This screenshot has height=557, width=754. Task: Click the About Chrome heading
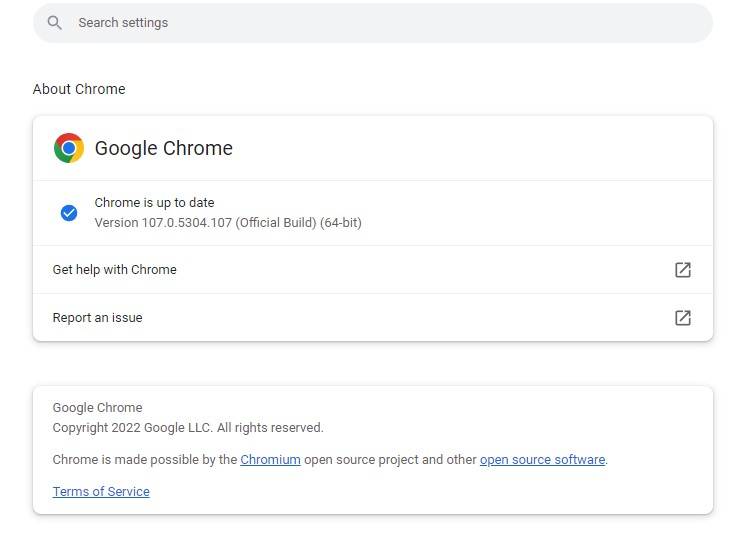pyautogui.click(x=79, y=89)
